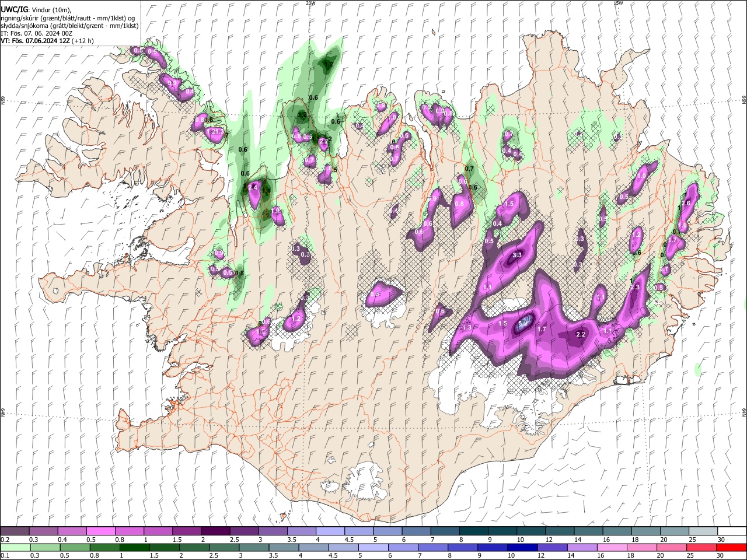Image resolution: width=747 pixels, height=560 pixels.
Task: Click the 'slydda/snjókoma' legend description line
Action: (69, 25)
